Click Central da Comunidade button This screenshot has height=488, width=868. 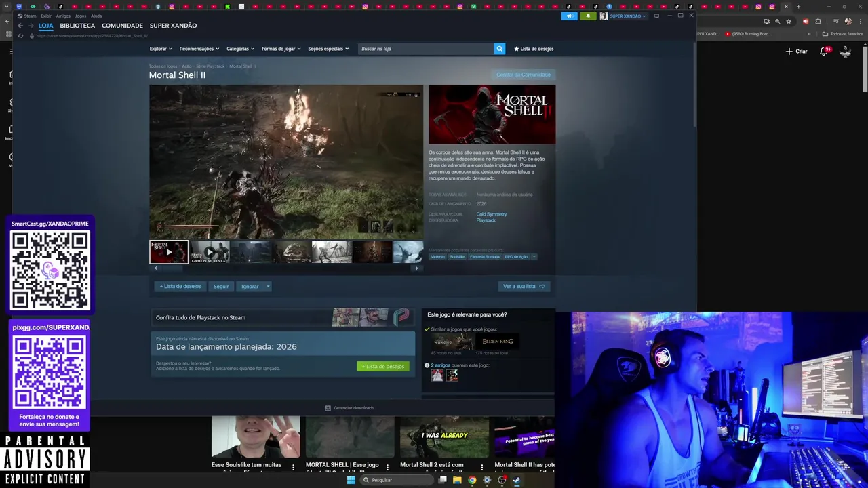click(523, 75)
